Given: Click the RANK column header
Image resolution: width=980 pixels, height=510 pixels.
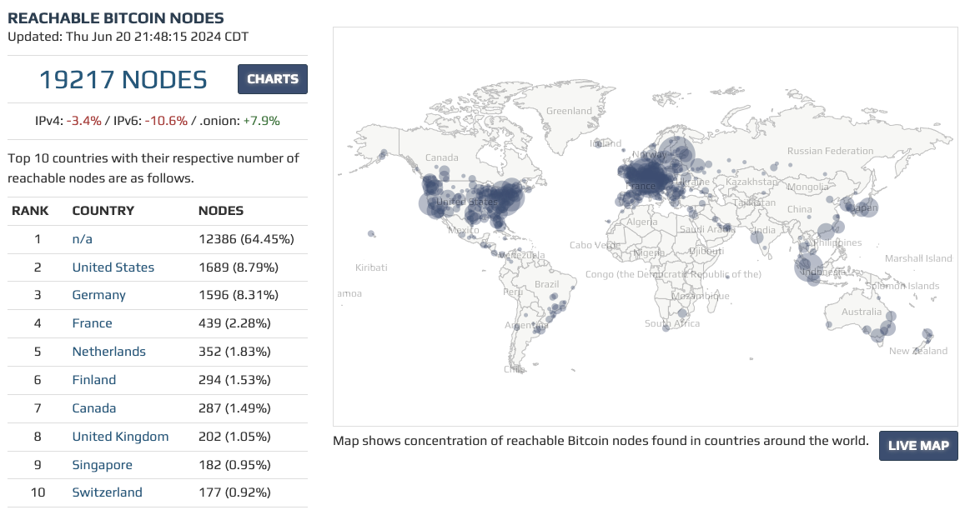Looking at the screenshot, I should pyautogui.click(x=30, y=211).
